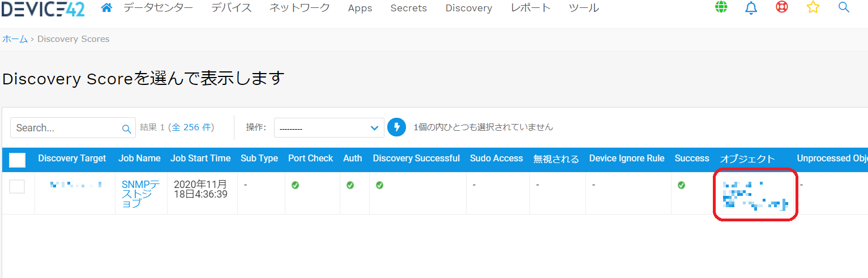Open blurred Discovery Target link
868x278 pixels.
75,185
